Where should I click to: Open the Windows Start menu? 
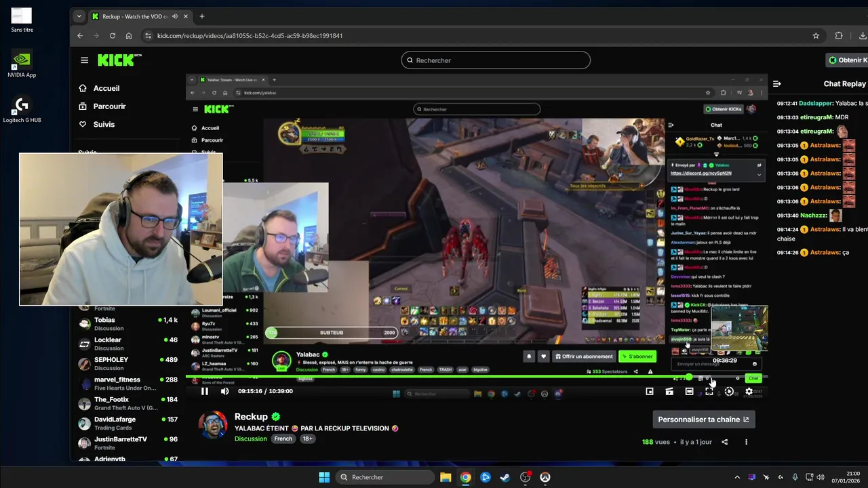(324, 477)
